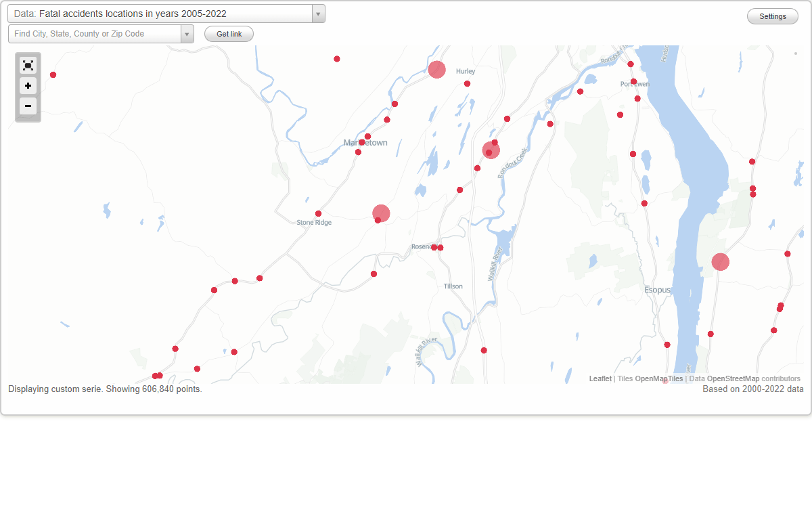Click the medium cluster near Rondout Creek
This screenshot has width=812, height=522.
click(x=491, y=150)
